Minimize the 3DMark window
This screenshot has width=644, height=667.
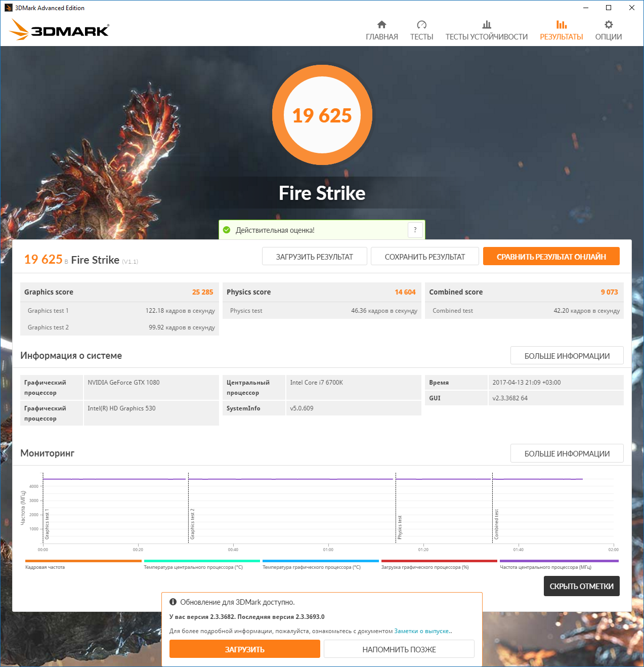(x=586, y=8)
